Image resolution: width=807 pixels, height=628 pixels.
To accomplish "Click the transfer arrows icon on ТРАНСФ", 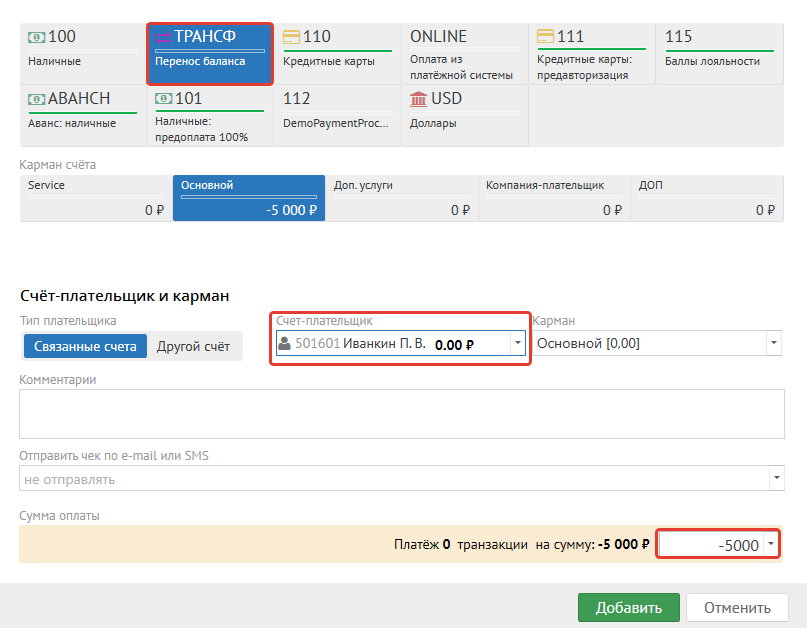I will tap(163, 38).
